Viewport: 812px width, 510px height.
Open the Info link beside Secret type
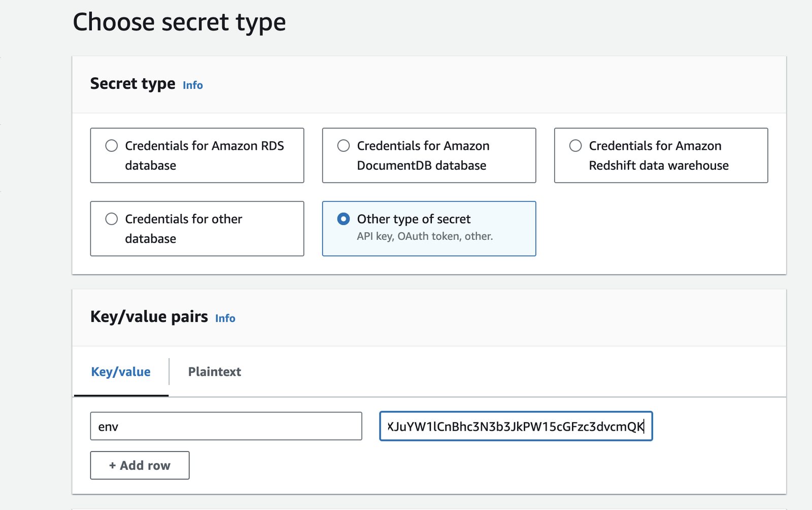pyautogui.click(x=193, y=85)
